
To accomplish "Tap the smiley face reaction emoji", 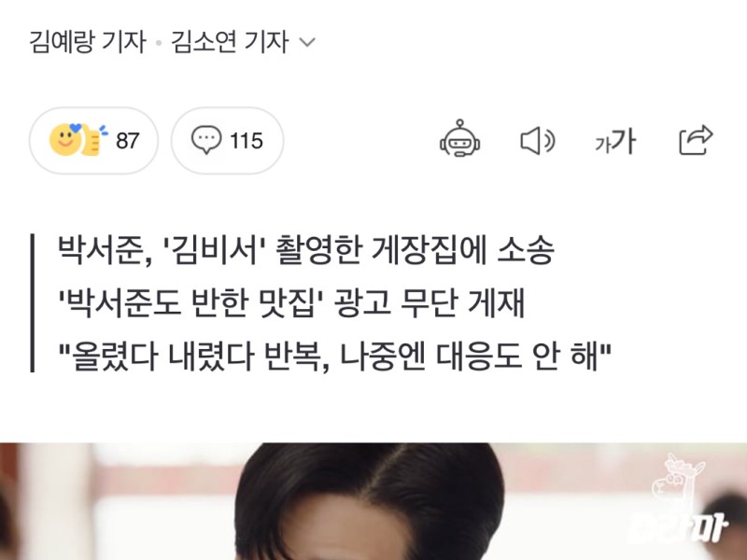I will [x=65, y=139].
